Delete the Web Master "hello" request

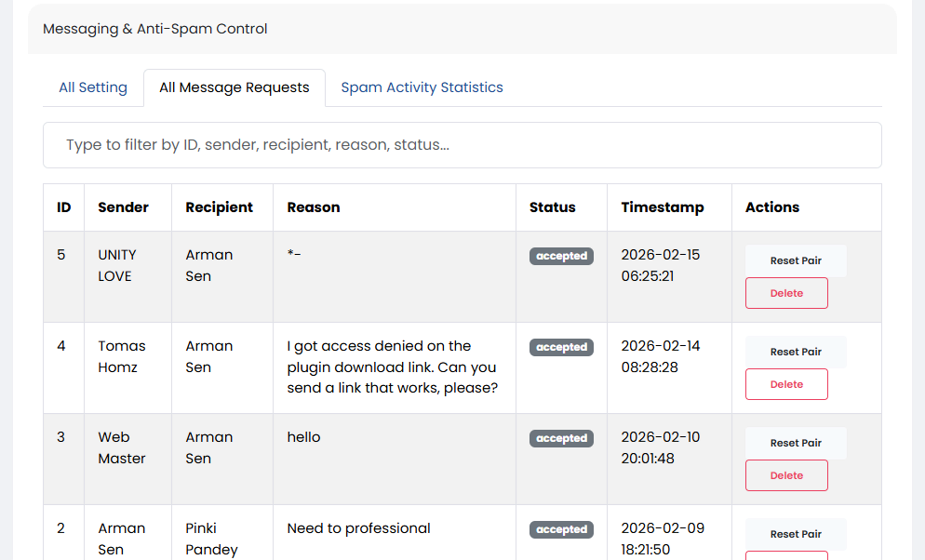point(786,475)
